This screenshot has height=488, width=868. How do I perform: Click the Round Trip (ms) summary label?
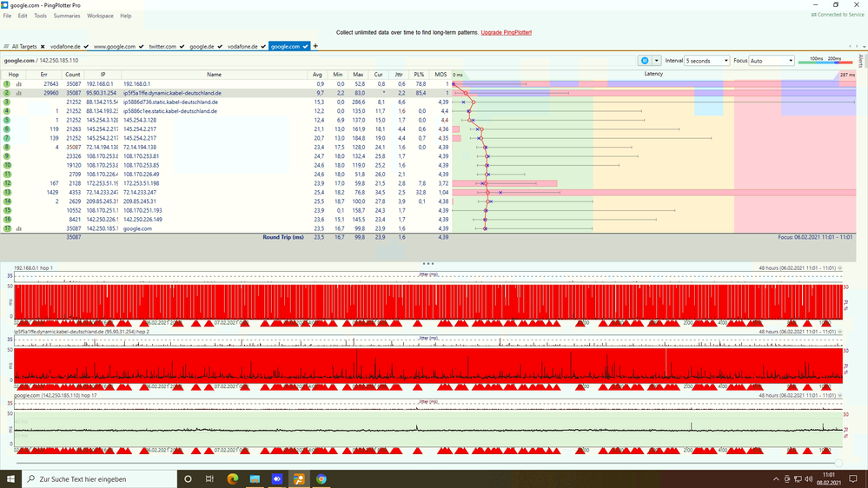283,237
